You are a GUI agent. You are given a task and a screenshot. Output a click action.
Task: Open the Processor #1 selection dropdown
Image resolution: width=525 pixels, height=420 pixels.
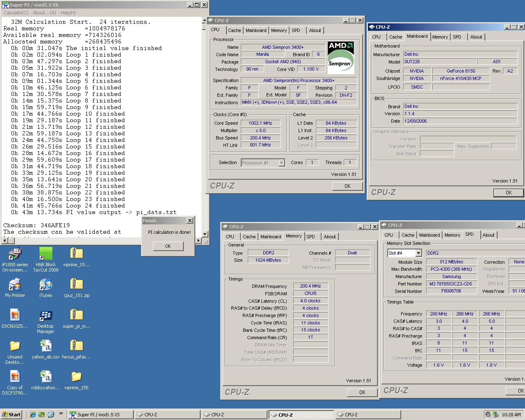[x=281, y=163]
